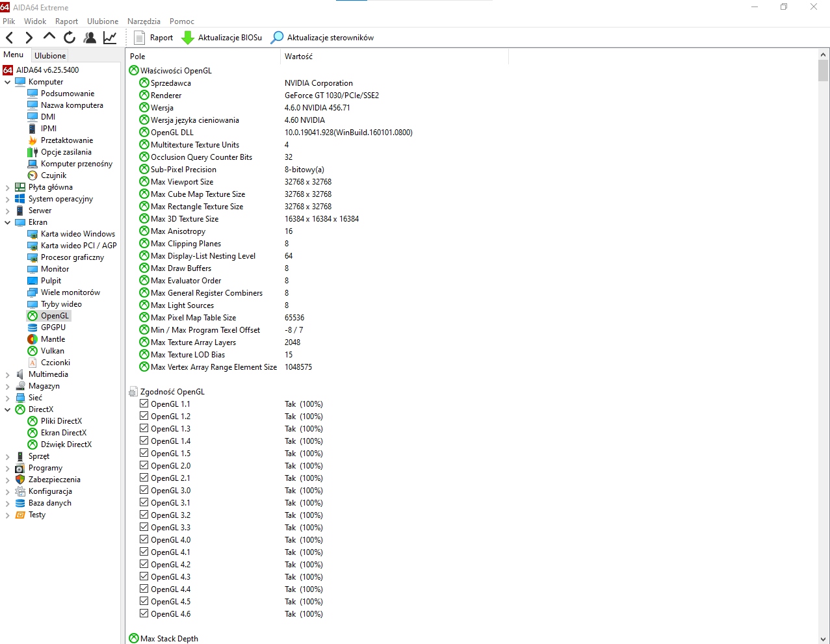Screen dimensions: 830x644
Task: Open the Plik menu
Action: point(9,21)
